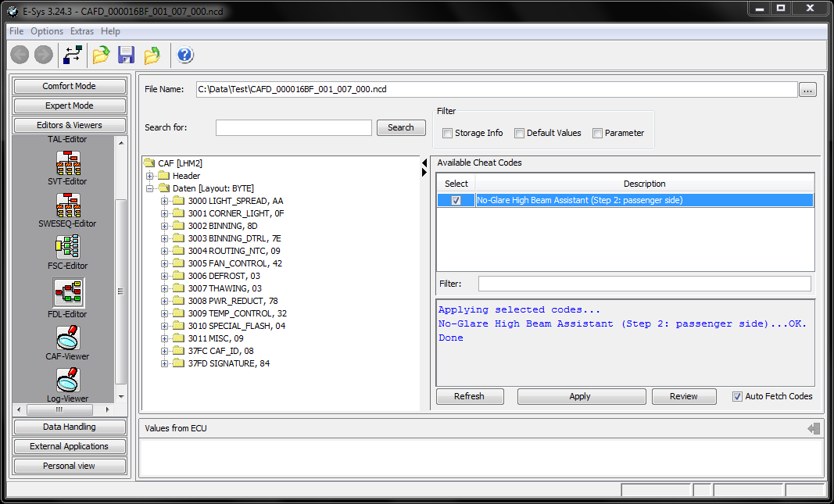Screen dimensions: 834x504
Task: Click the sidebar horizontal scrollbar thumb
Action: (x=59, y=410)
